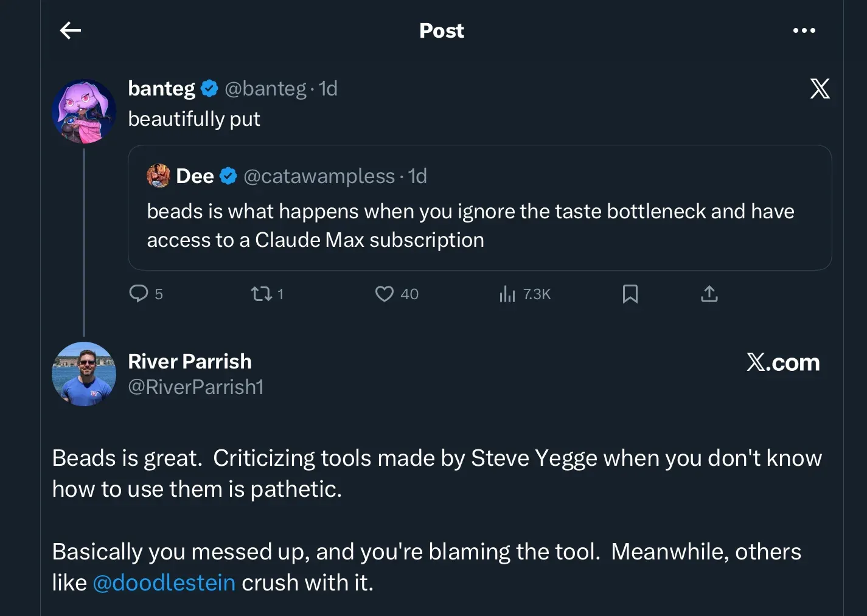This screenshot has height=616, width=867.
Task: Click the X logo beside banteg's post
Action: 820,89
